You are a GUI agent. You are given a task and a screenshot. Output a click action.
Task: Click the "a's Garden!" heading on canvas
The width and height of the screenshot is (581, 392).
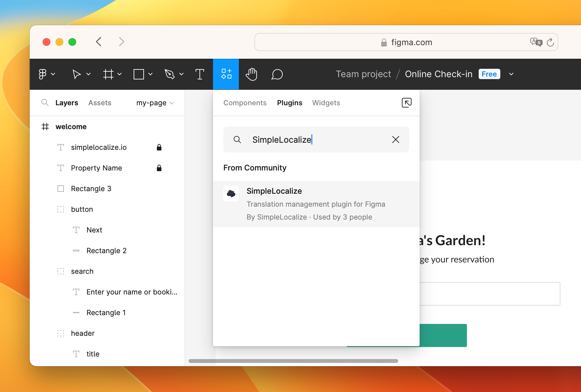[453, 241]
